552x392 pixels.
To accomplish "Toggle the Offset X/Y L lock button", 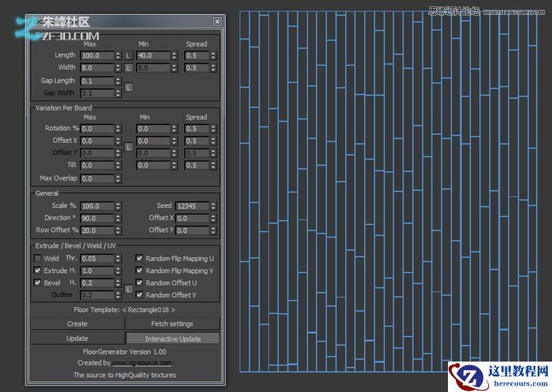I will coord(129,147).
